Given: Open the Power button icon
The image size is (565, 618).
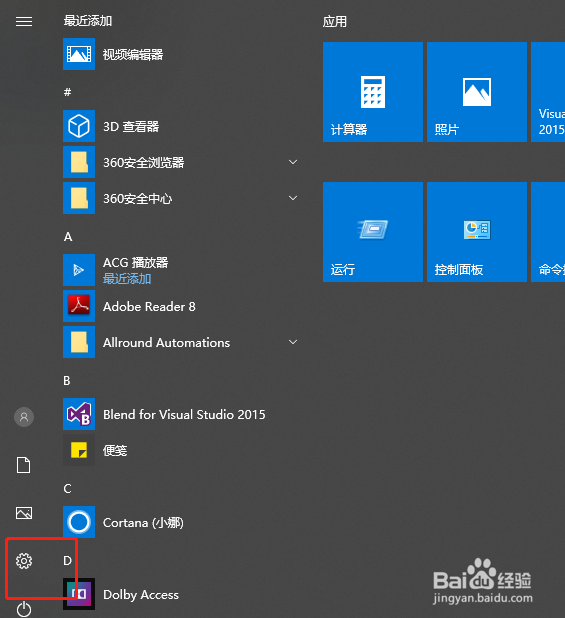Looking at the screenshot, I should pyautogui.click(x=24, y=609).
